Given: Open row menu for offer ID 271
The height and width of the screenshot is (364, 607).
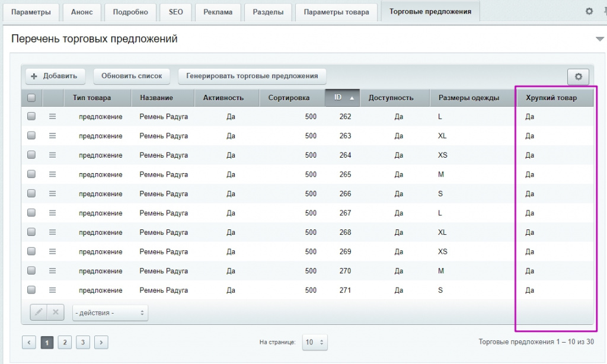Looking at the screenshot, I should click(x=52, y=290).
